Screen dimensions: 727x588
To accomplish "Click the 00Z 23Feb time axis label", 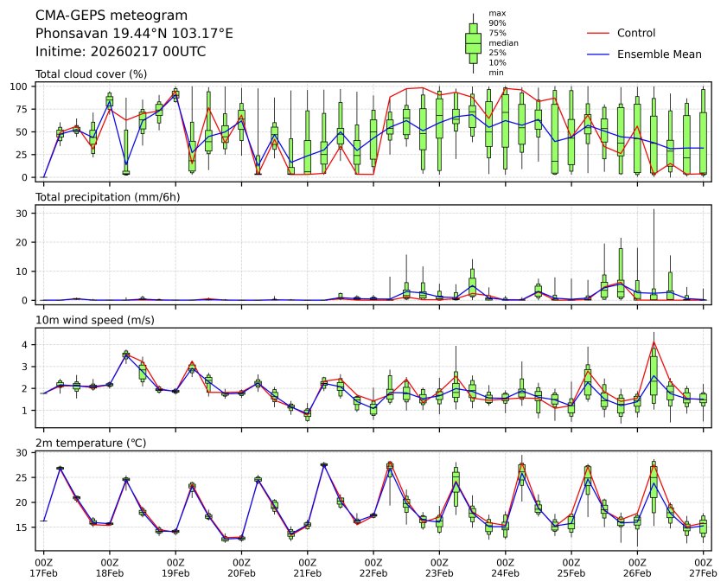I will click(439, 566).
